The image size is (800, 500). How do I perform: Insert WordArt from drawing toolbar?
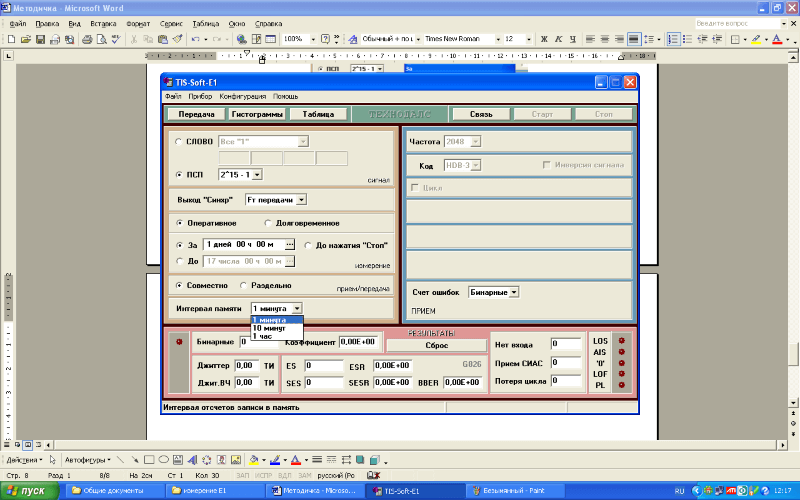[192, 460]
